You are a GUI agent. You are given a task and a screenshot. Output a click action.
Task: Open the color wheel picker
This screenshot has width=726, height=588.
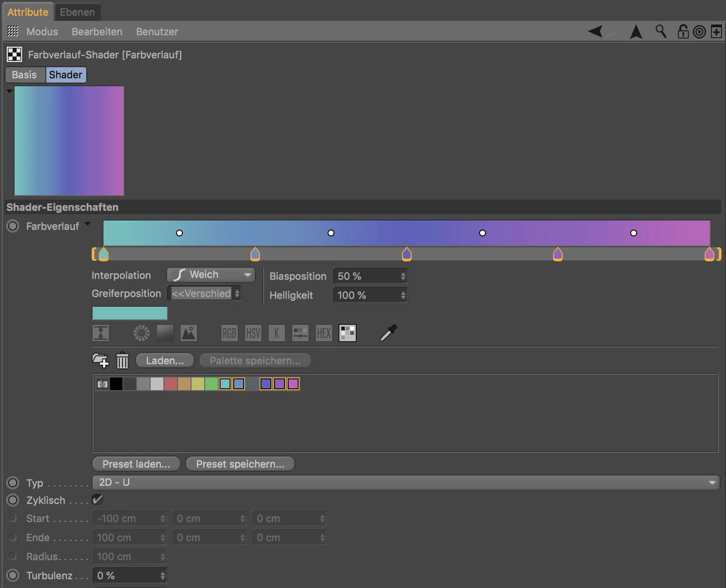pos(141,333)
